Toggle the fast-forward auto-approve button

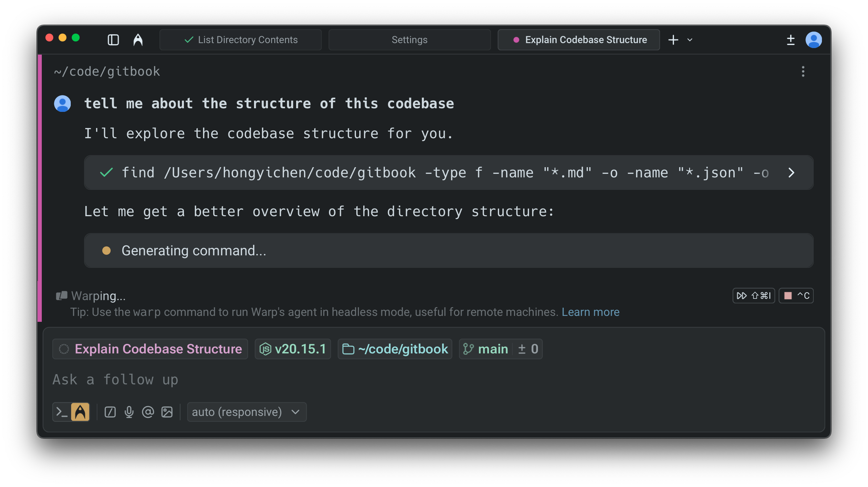(753, 295)
